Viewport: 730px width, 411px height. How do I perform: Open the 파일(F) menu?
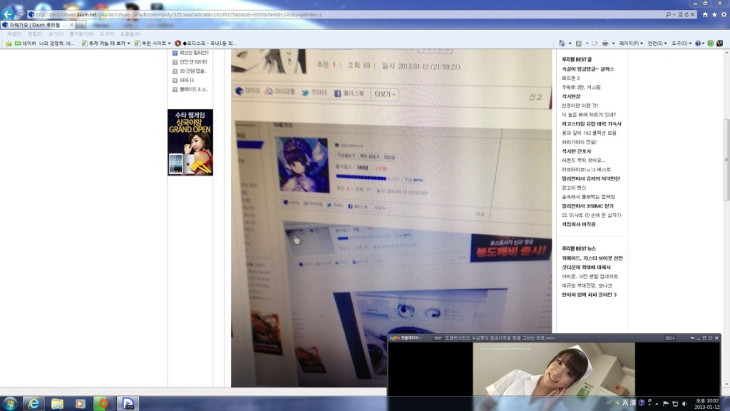(14, 34)
